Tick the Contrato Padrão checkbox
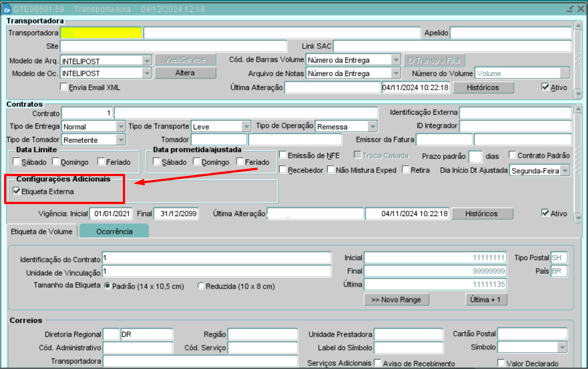Viewport: 588px width, 369px height. pos(512,155)
